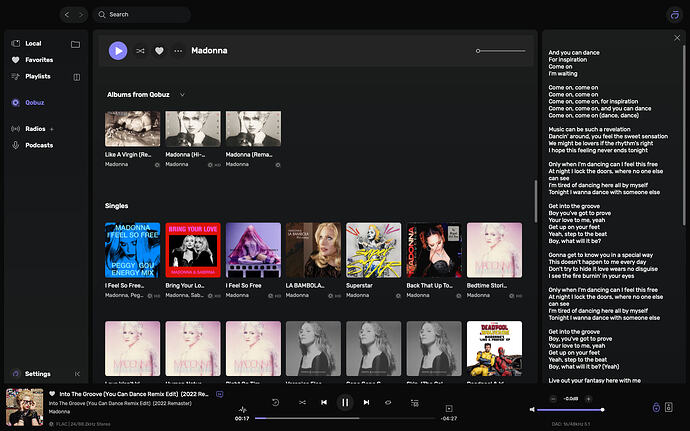Screen dimensions: 690x431
Task: Open Like A Virgin album cover
Action: [132, 129]
